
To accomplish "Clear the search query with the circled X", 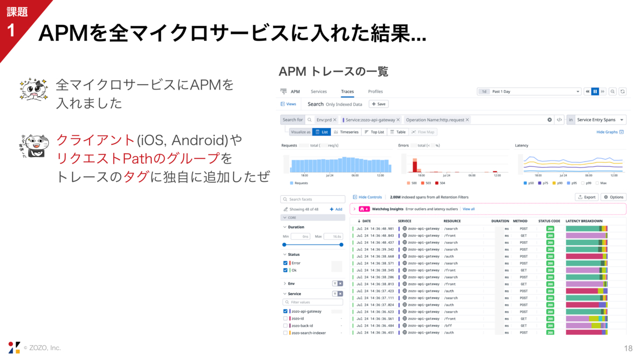I will click(550, 120).
